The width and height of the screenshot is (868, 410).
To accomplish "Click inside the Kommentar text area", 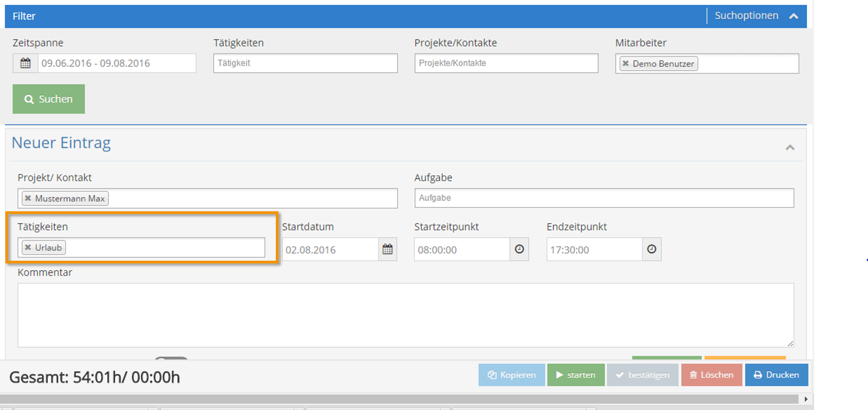I will (x=406, y=315).
